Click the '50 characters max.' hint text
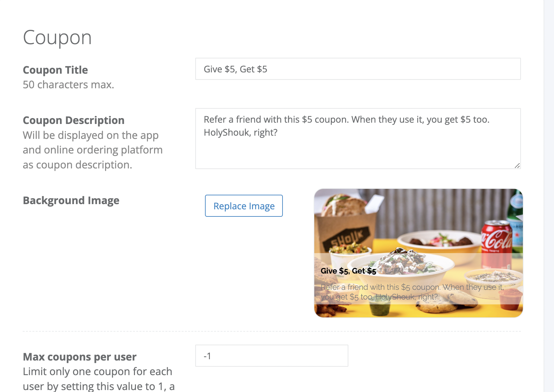Image resolution: width=554 pixels, height=392 pixels. [x=68, y=85]
